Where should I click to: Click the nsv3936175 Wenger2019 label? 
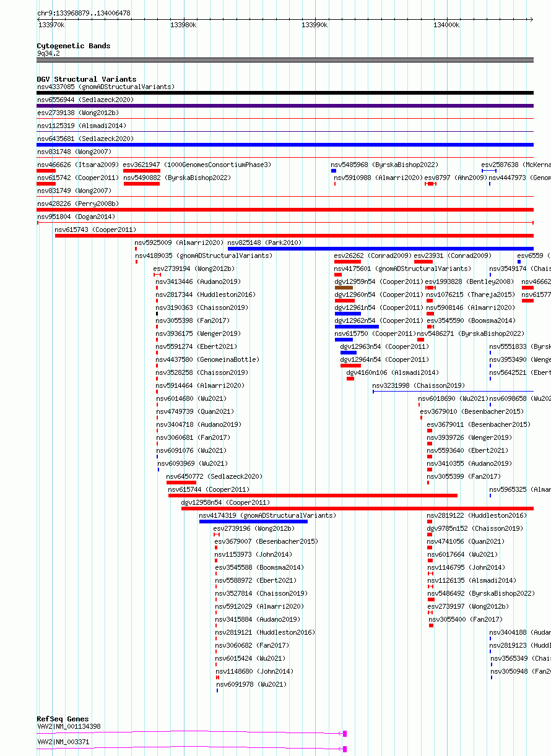point(199,333)
